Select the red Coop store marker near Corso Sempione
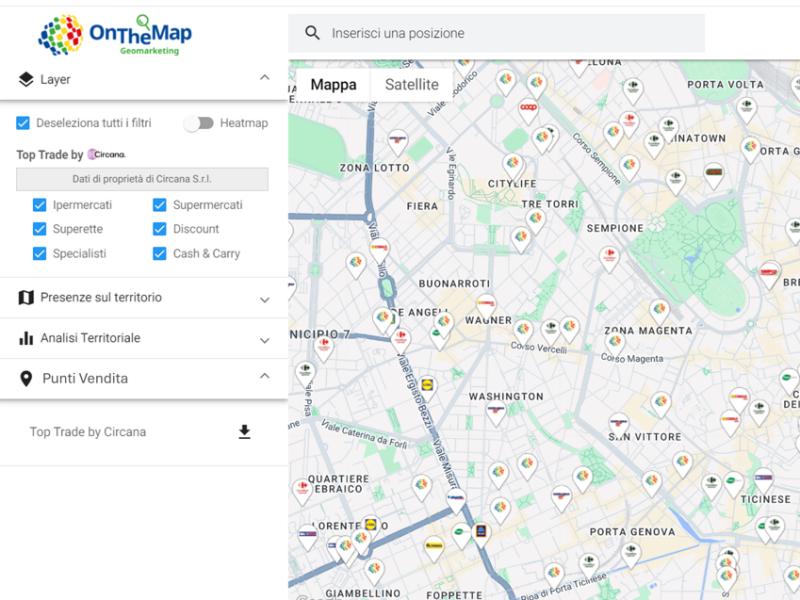The image size is (800, 600). [x=528, y=107]
